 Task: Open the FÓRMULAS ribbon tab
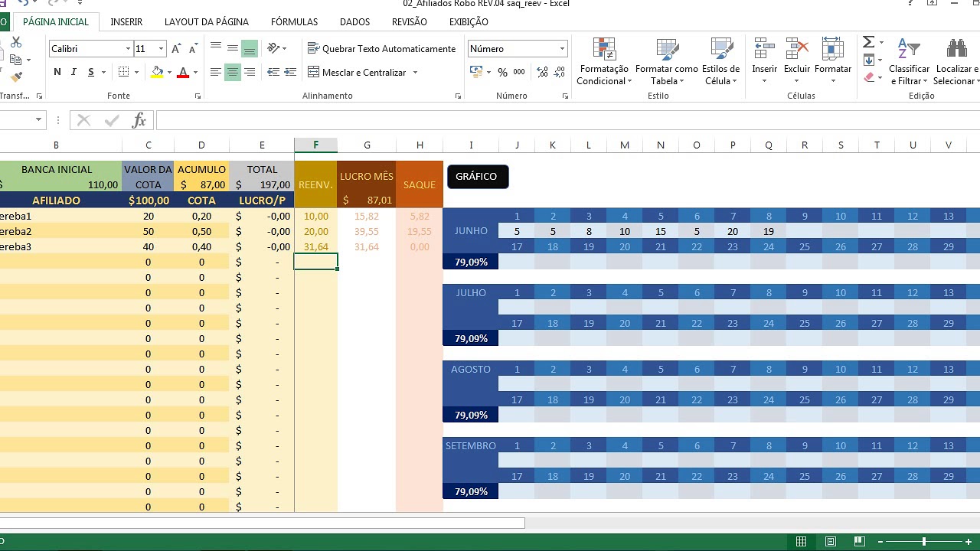click(x=295, y=22)
